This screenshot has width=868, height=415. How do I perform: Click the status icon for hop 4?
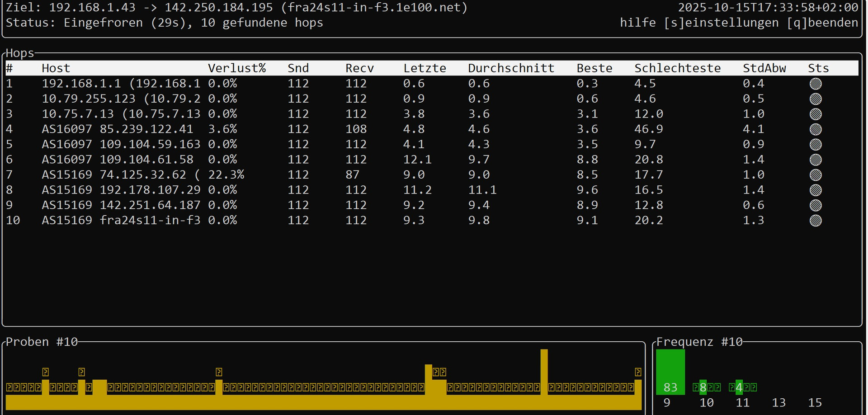[x=816, y=129]
